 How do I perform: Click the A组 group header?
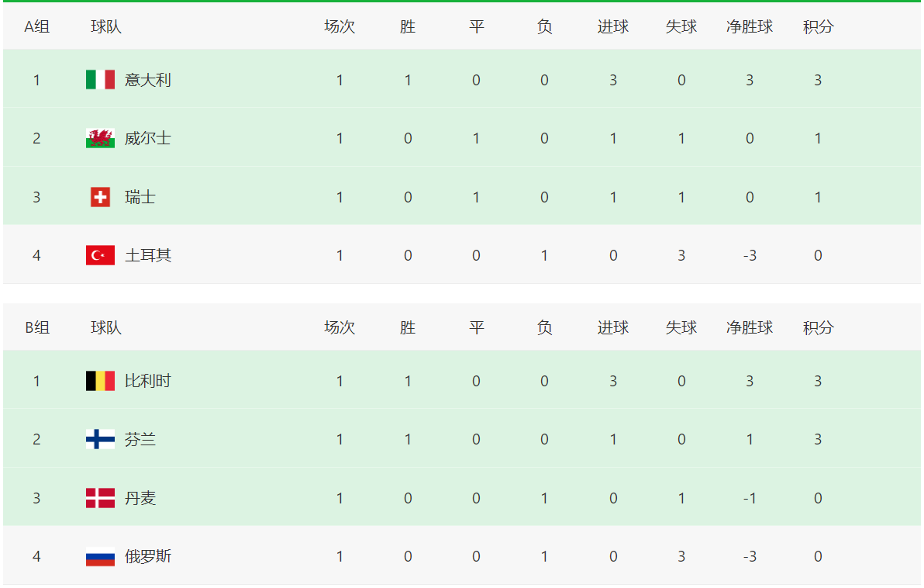coord(36,27)
